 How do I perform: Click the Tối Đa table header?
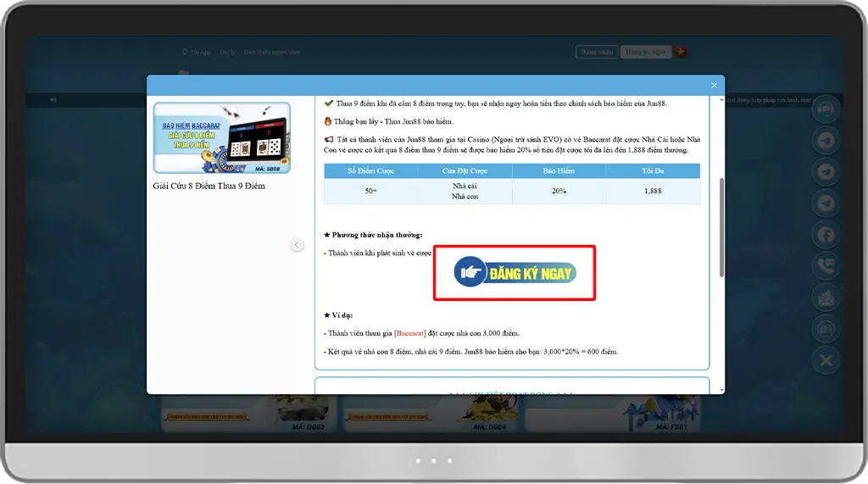653,170
